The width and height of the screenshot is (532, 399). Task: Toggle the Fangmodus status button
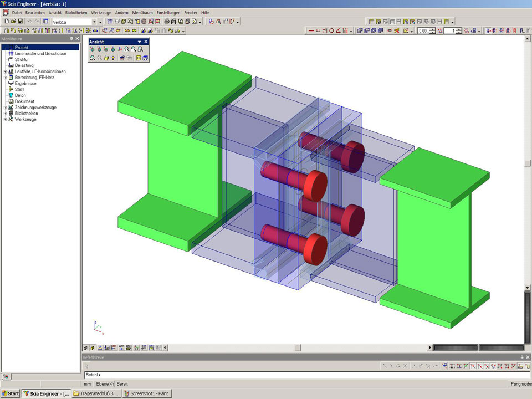click(520, 384)
